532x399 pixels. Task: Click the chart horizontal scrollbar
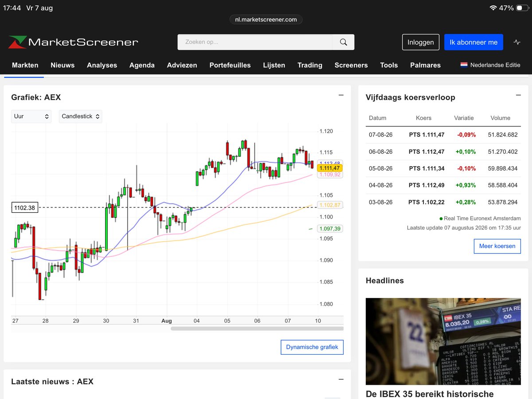tap(257, 329)
